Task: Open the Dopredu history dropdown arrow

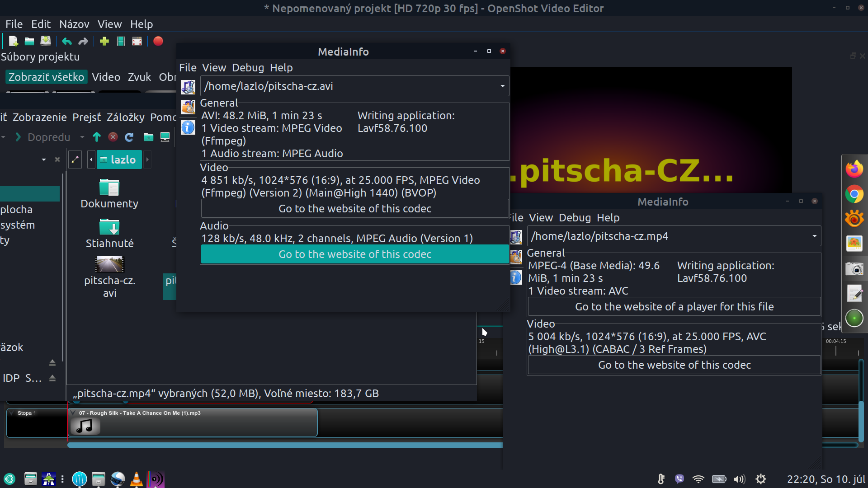Action: pos(82,137)
